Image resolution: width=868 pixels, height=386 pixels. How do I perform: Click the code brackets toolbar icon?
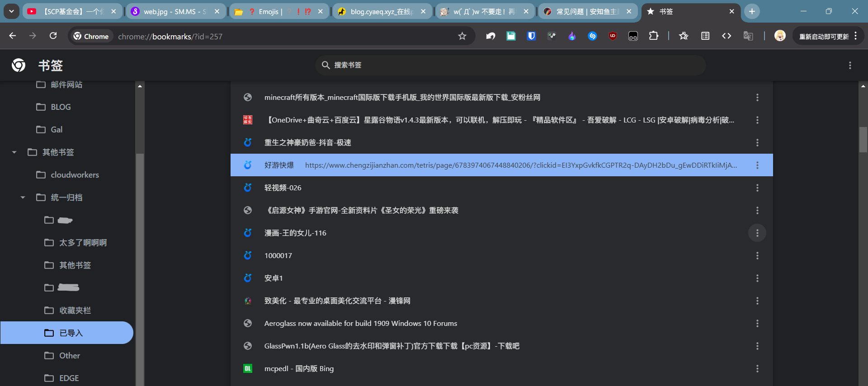coord(726,36)
